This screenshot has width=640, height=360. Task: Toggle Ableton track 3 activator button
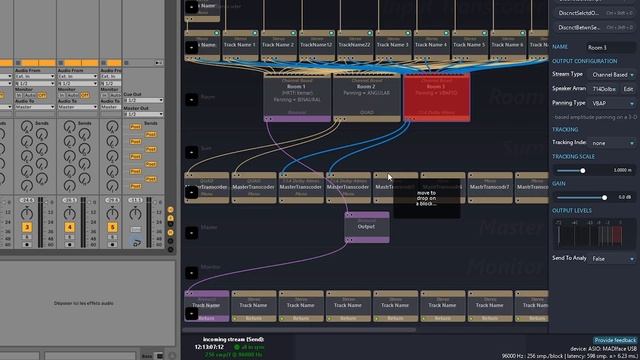(x=27, y=227)
